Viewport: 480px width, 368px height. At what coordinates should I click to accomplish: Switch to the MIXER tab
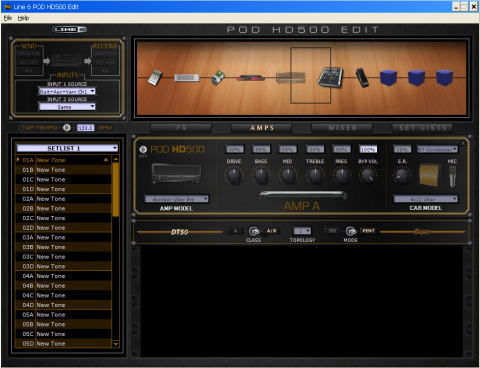[342, 128]
